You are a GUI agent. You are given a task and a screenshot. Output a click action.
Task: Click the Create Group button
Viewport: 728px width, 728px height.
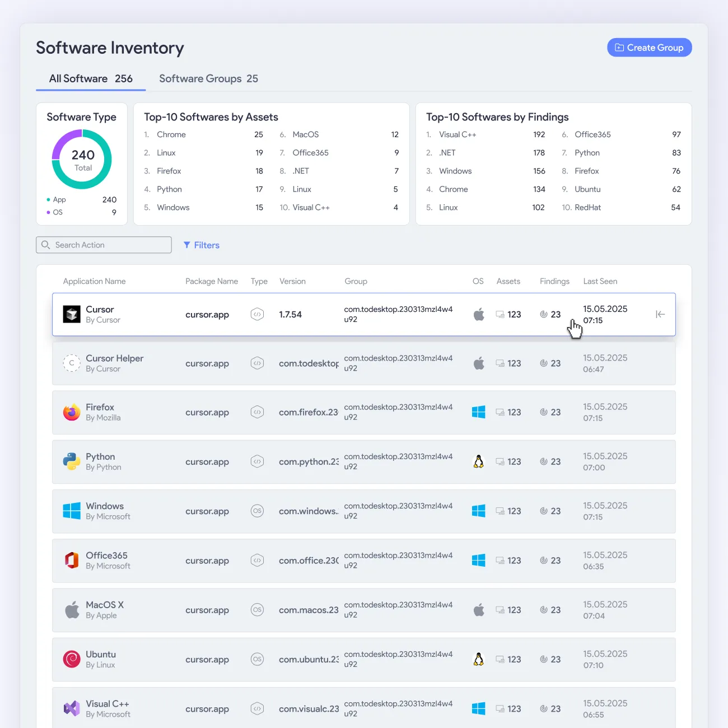pos(650,48)
